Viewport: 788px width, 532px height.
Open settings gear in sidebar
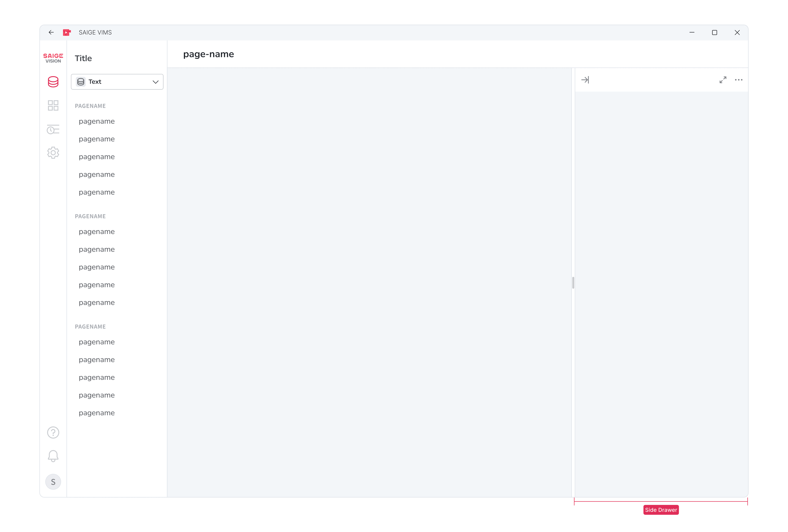pos(53,153)
